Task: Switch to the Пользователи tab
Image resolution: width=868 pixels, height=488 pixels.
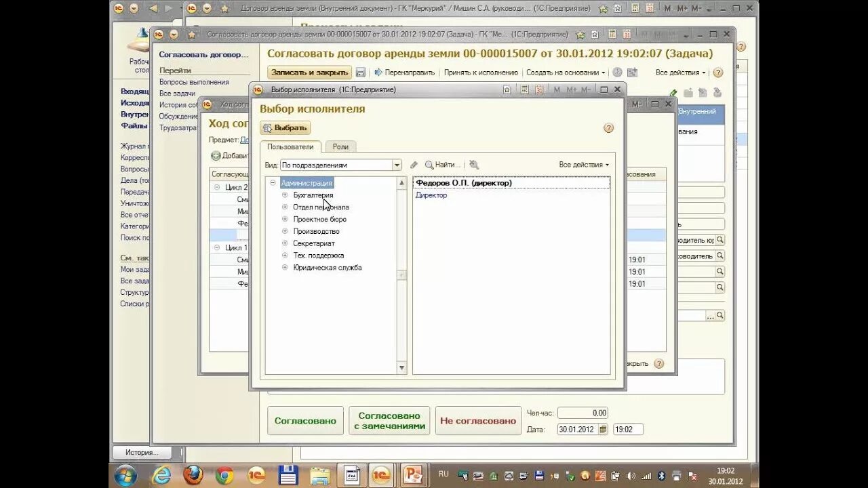Action: (290, 146)
